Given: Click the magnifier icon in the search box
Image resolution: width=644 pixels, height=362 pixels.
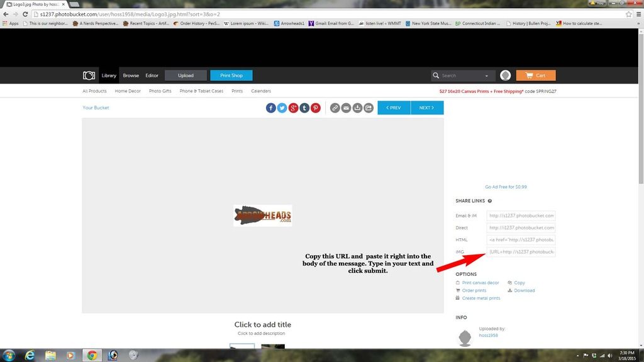Looking at the screenshot, I should point(436,75).
